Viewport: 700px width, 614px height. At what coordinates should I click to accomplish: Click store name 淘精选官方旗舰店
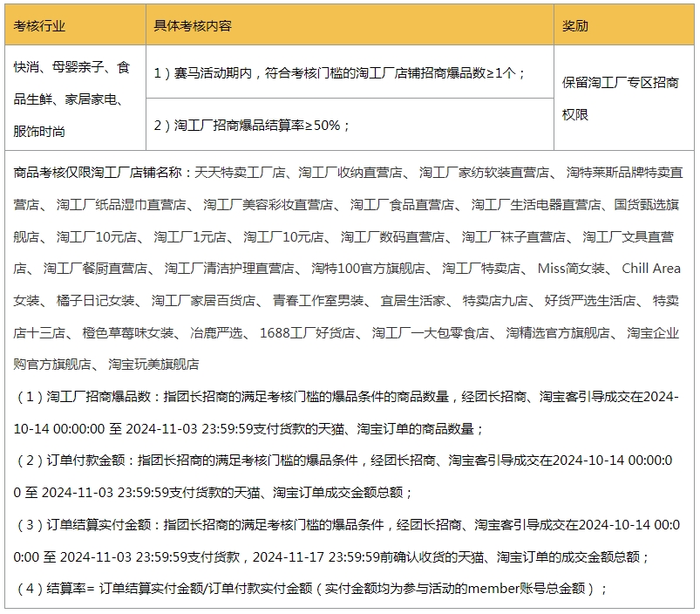[558, 332]
